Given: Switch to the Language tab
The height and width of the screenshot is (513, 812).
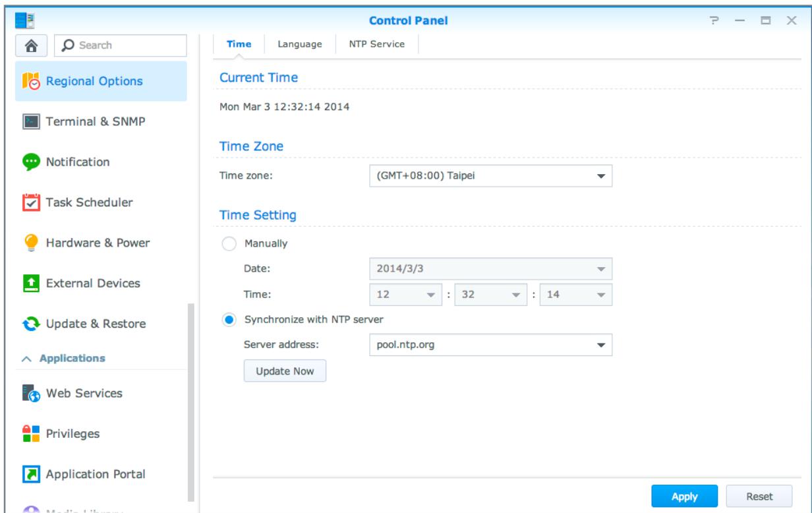Looking at the screenshot, I should pyautogui.click(x=300, y=44).
